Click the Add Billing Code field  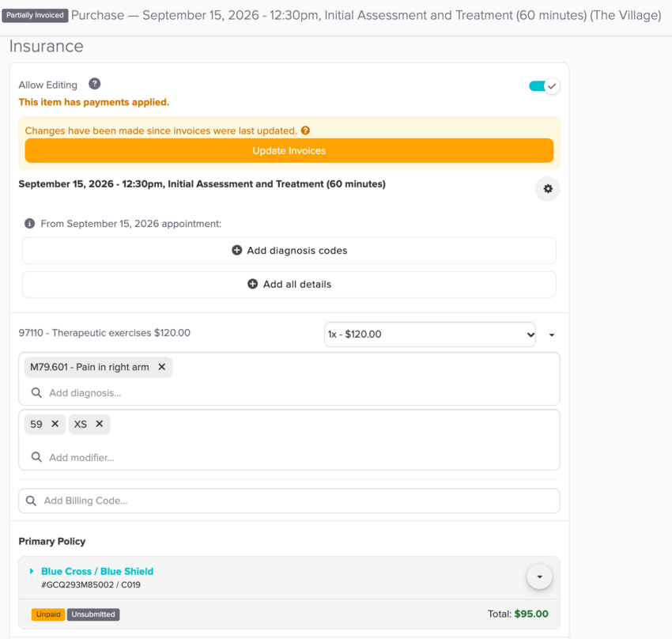click(289, 501)
